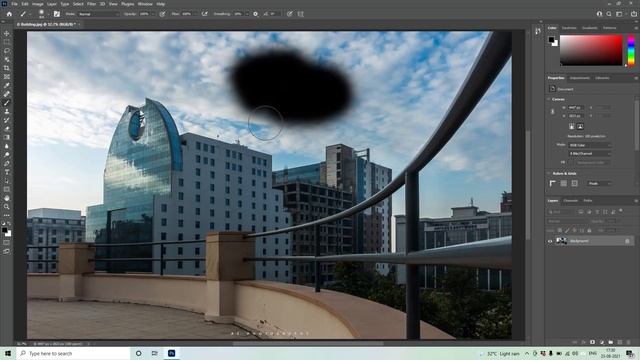Select the Crop tool
This screenshot has height=360, width=640.
[7, 68]
